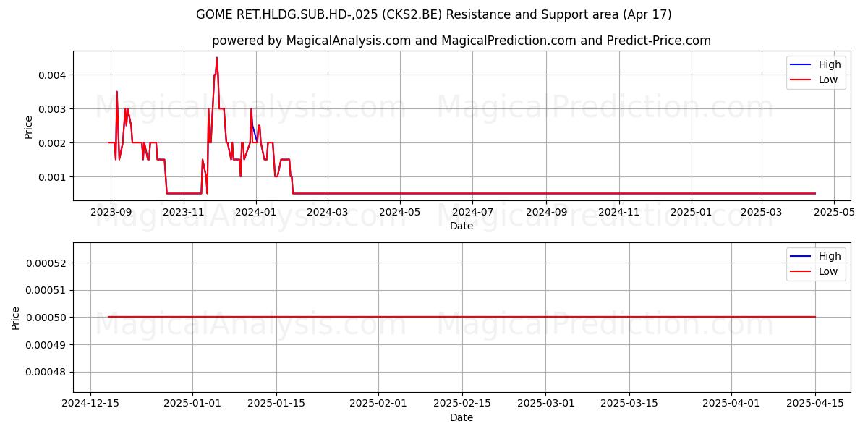Click the 2025-01-01 date tick label

coord(192,404)
